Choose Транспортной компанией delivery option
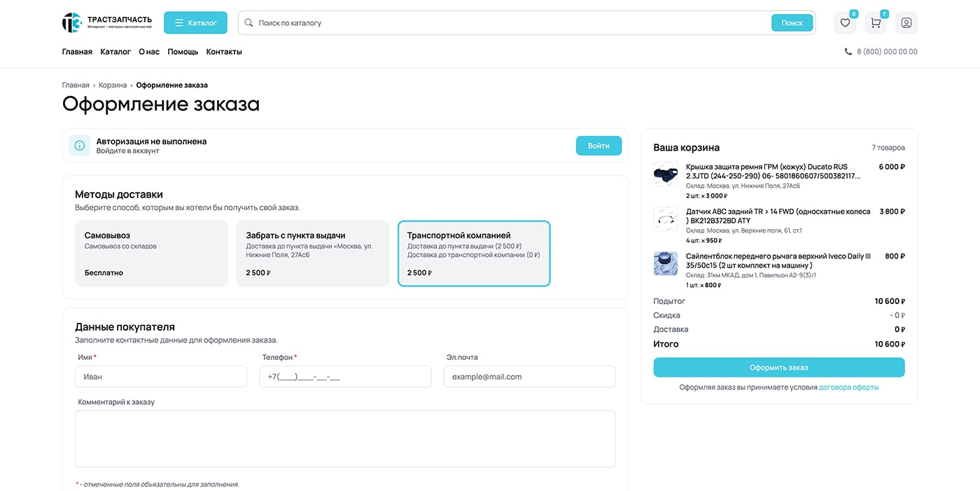 (x=474, y=254)
